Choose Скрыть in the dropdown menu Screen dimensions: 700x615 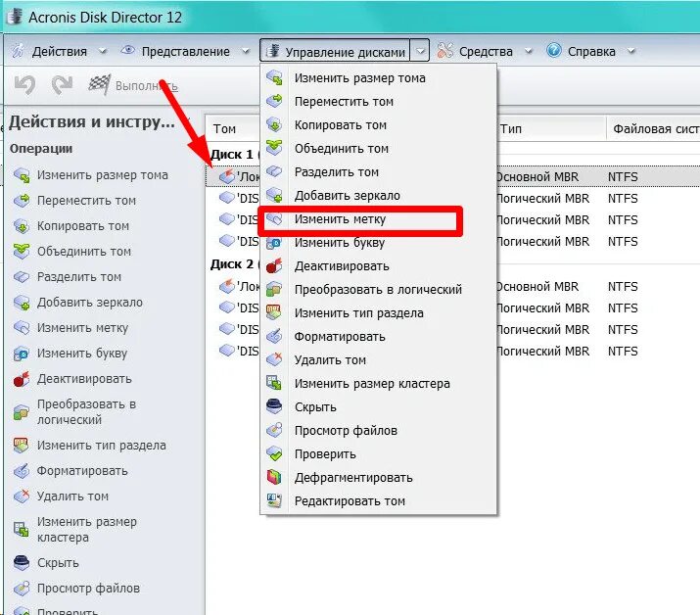pyautogui.click(x=378, y=406)
